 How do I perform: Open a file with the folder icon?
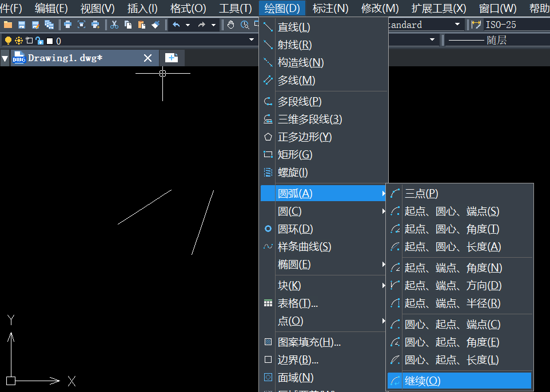[7, 25]
